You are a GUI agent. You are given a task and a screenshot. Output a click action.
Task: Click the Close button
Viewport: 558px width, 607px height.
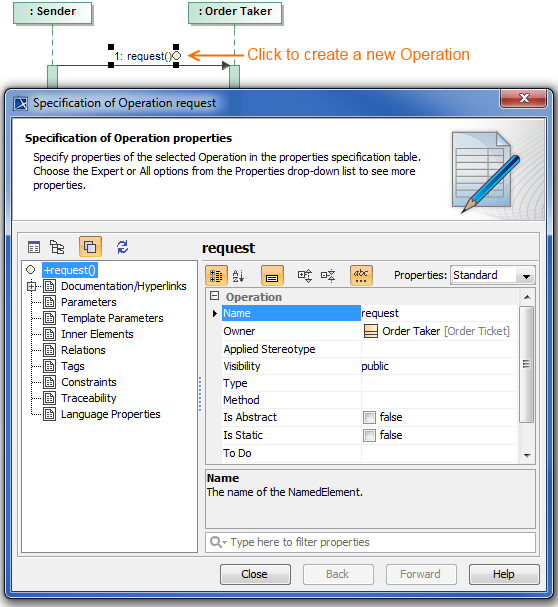click(255, 574)
